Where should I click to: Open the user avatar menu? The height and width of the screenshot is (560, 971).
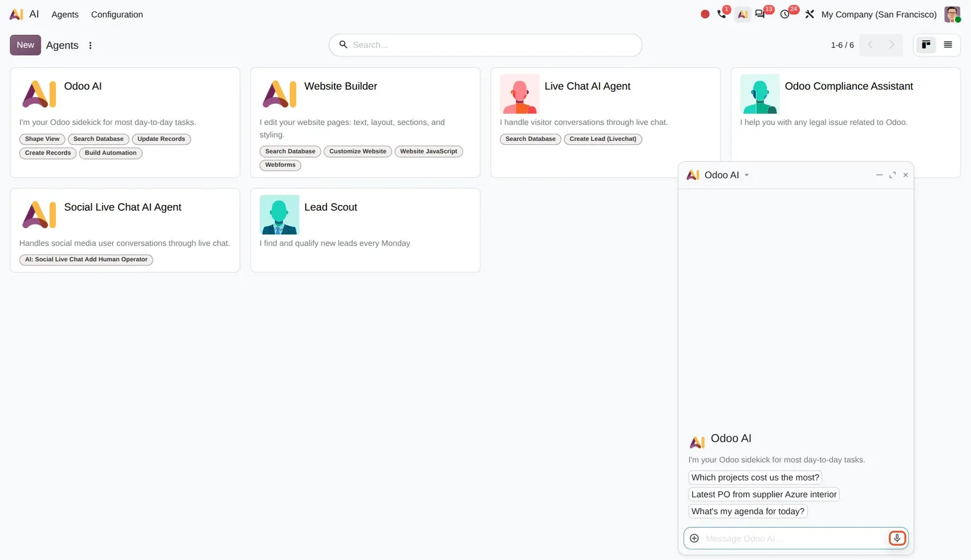tap(952, 14)
